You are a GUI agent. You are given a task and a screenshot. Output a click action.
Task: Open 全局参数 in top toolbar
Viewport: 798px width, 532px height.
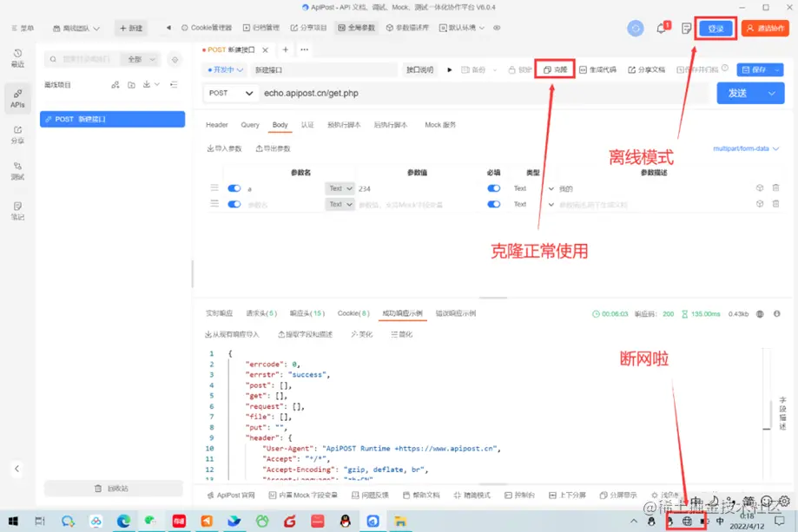356,28
